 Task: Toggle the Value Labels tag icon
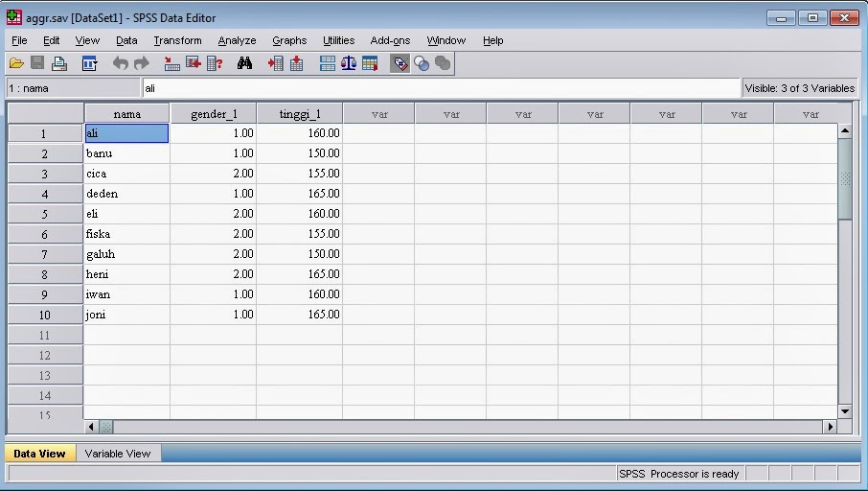point(400,63)
